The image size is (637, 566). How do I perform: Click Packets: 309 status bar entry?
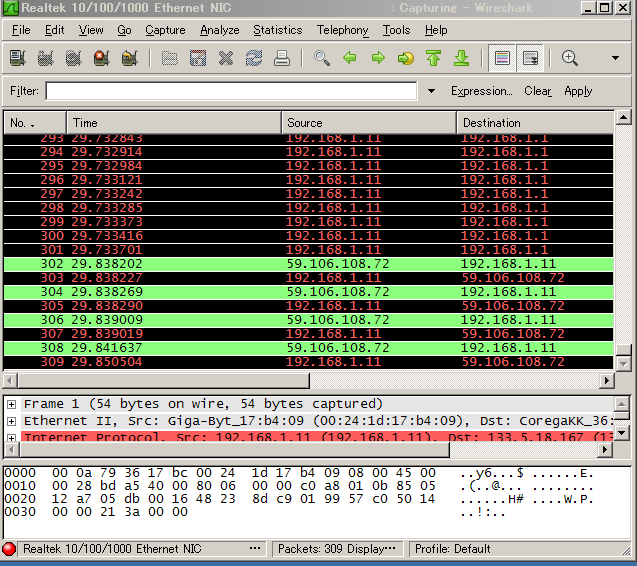337,549
